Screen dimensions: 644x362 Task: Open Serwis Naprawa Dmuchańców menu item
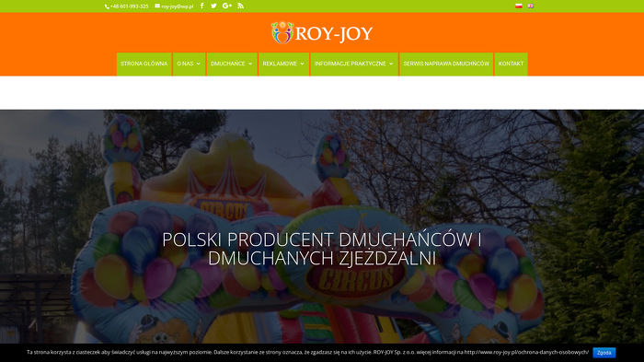(446, 64)
